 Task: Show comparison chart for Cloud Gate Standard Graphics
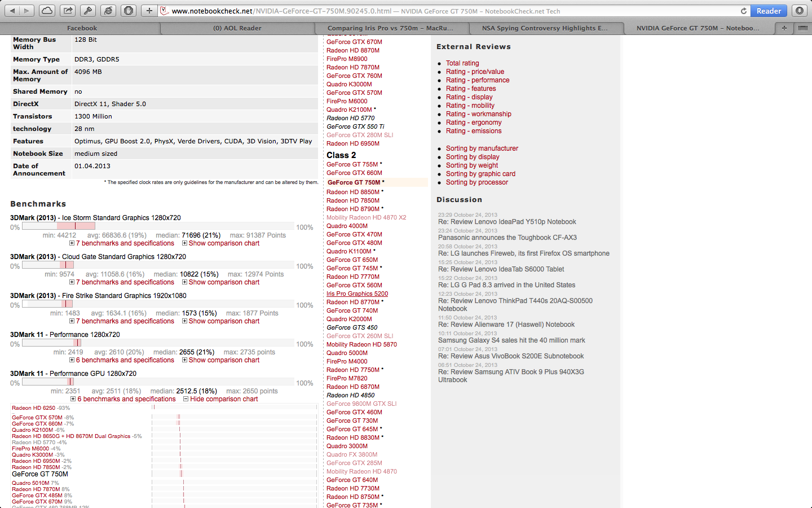click(x=220, y=282)
